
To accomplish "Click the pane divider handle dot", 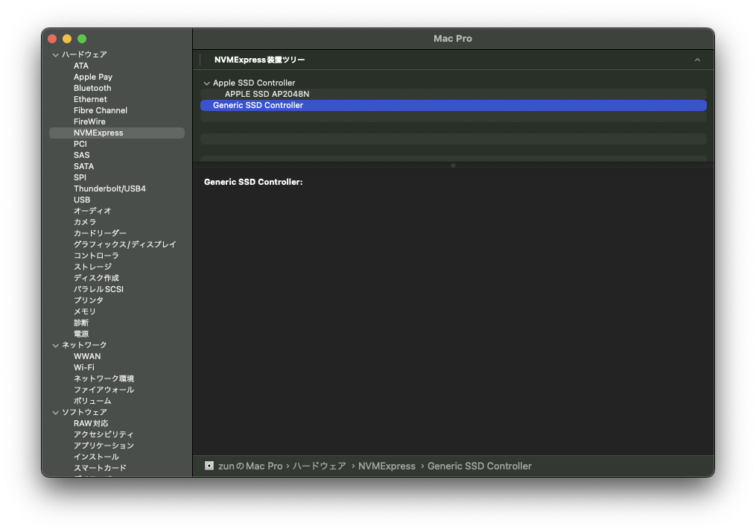I will click(453, 165).
